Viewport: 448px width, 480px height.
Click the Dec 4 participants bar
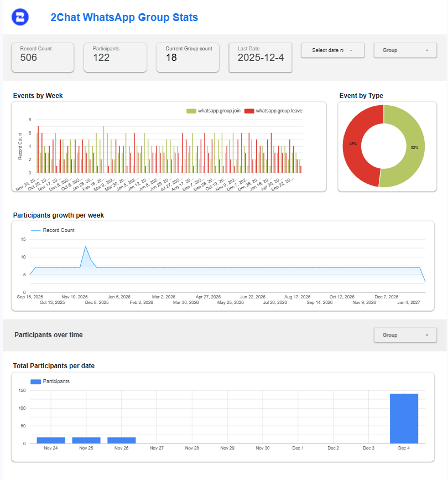tap(404, 419)
